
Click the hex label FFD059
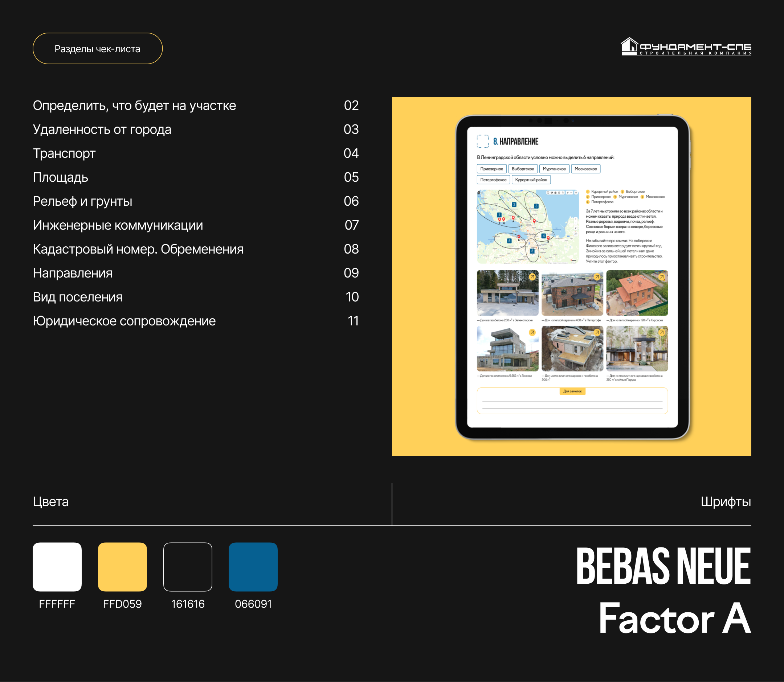click(122, 604)
